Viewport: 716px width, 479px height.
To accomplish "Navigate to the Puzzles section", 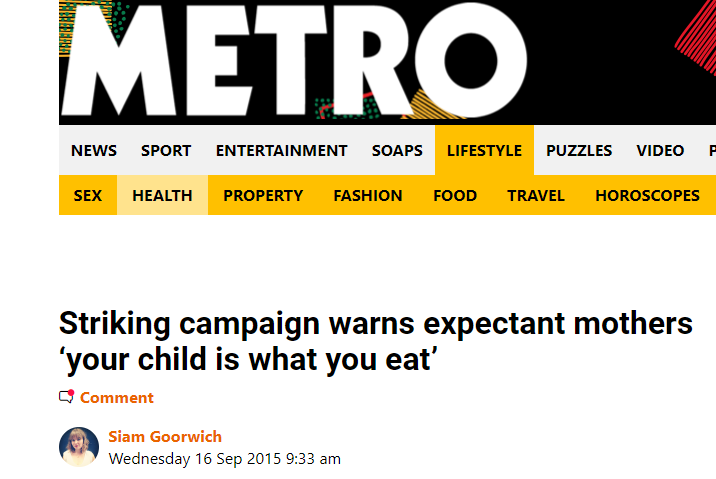I will pos(579,151).
